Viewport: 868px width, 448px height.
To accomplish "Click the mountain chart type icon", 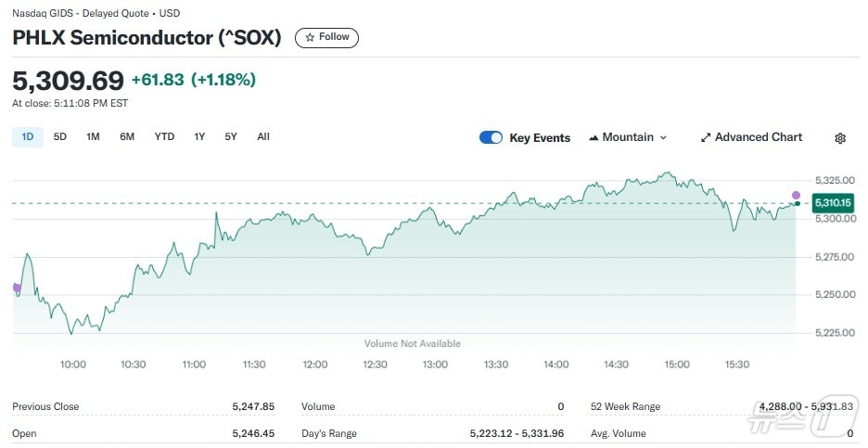I will pyautogui.click(x=593, y=138).
